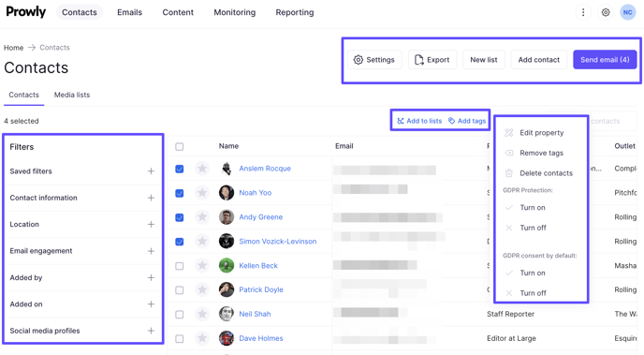Star the Neil Shah contact
The image size is (644, 355).
pyautogui.click(x=202, y=314)
